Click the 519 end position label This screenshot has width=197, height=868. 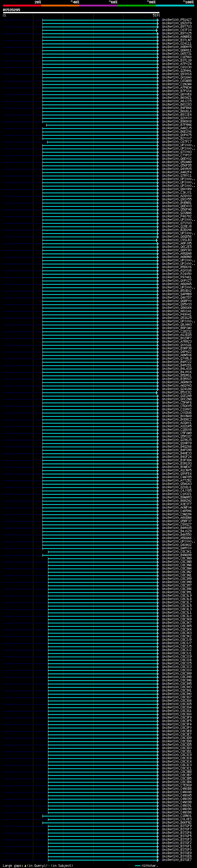[x=155, y=15]
